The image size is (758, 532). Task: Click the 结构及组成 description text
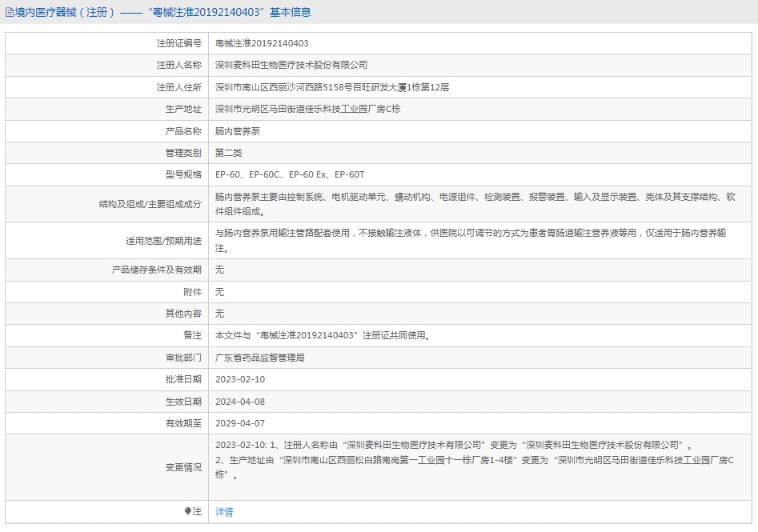point(475,204)
